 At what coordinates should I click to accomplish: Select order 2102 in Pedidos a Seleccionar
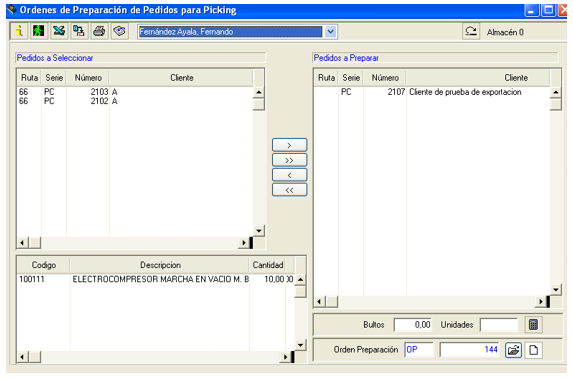tap(135, 101)
